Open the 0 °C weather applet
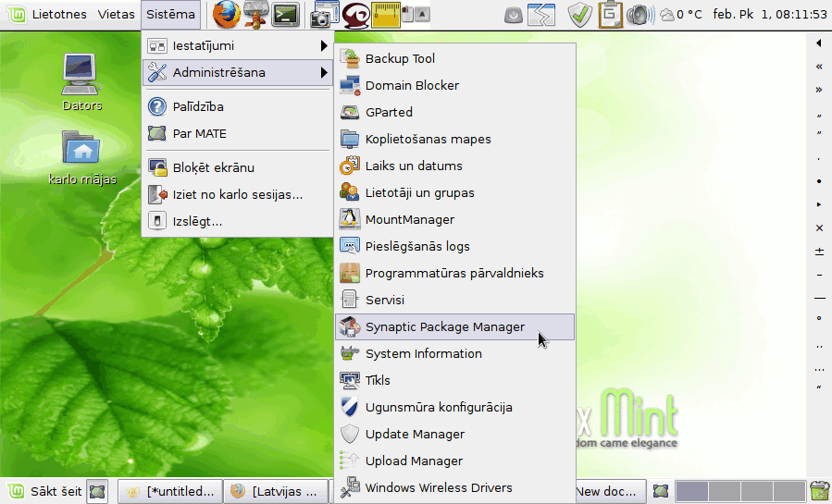The width and height of the screenshot is (832, 504). pos(681,14)
